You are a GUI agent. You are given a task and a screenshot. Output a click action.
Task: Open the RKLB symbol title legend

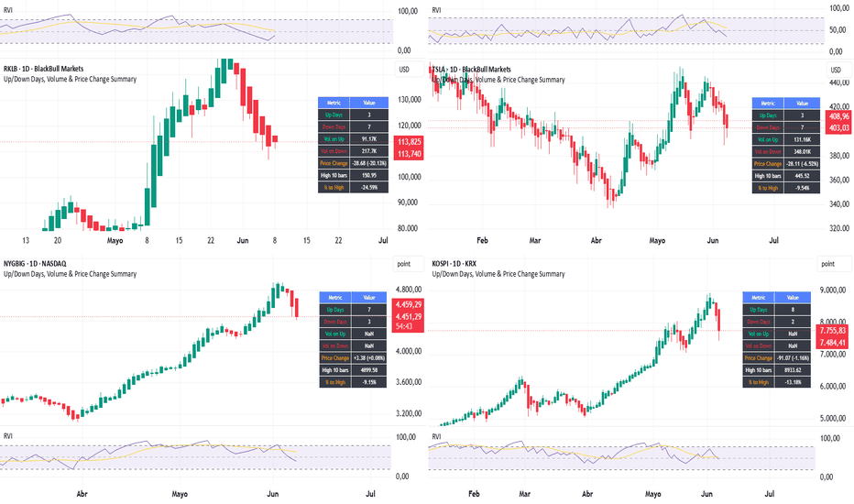[44, 69]
